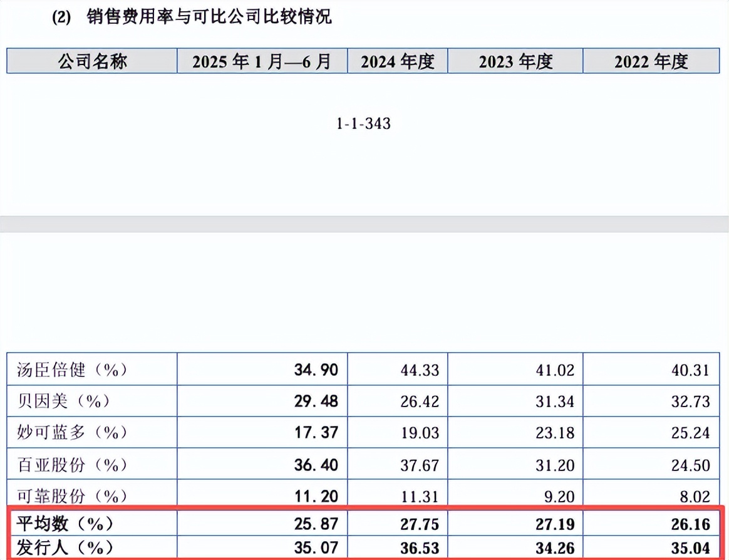This screenshot has height=560, width=729.
Task: Select the 公司名称 column header
Action: 92,61
